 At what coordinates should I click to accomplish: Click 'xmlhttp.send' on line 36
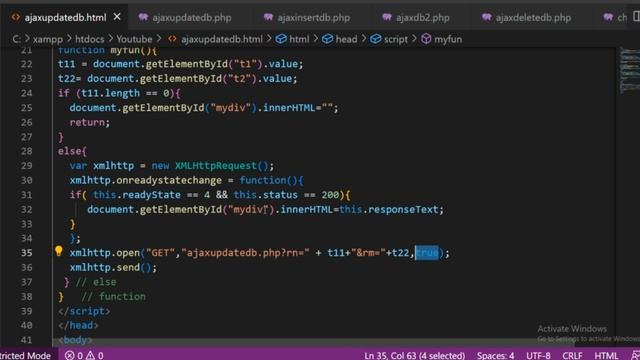point(104,267)
